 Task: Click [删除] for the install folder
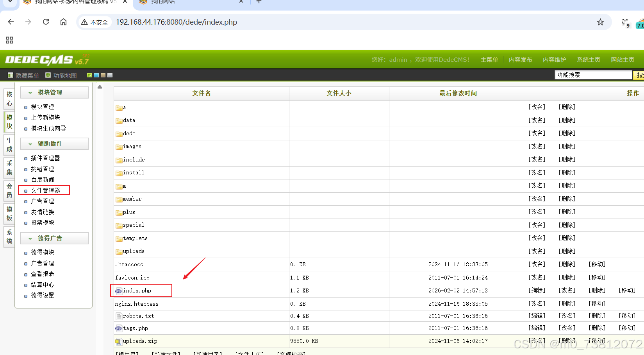pos(567,172)
